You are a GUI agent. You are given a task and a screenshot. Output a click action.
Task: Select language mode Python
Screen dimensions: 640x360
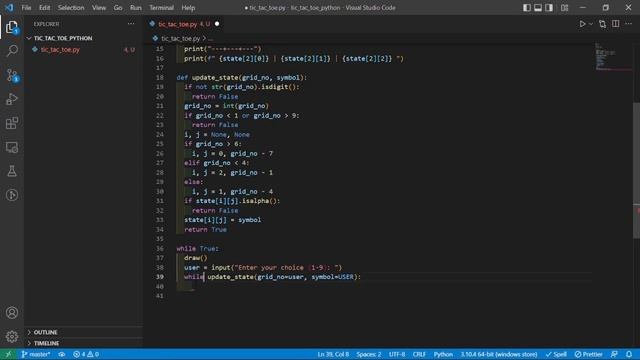click(443, 354)
